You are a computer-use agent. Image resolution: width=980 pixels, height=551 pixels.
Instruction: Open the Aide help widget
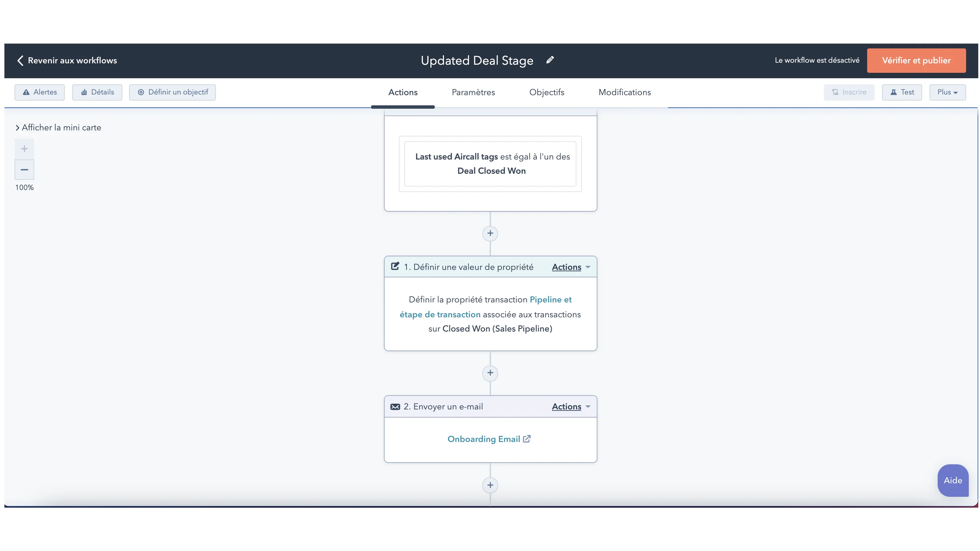(953, 480)
